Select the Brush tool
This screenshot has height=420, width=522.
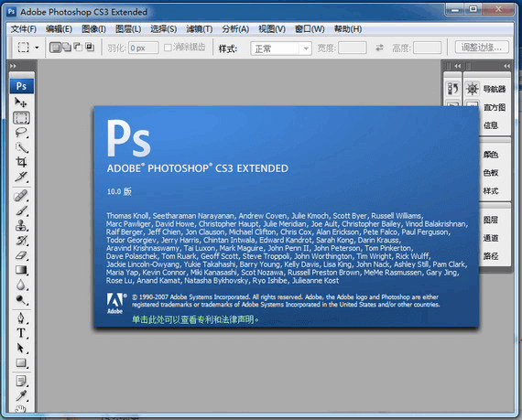(x=21, y=210)
